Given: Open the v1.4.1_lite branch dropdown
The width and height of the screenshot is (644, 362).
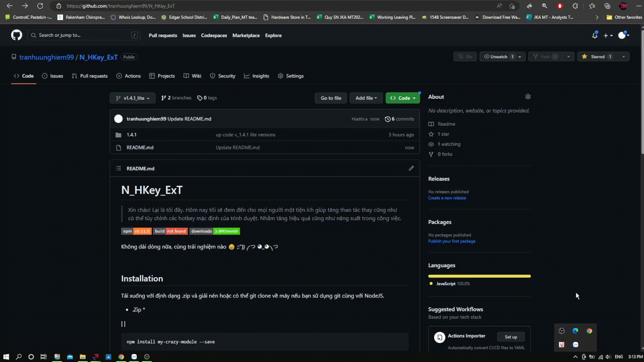Looking at the screenshot, I should click(132, 98).
